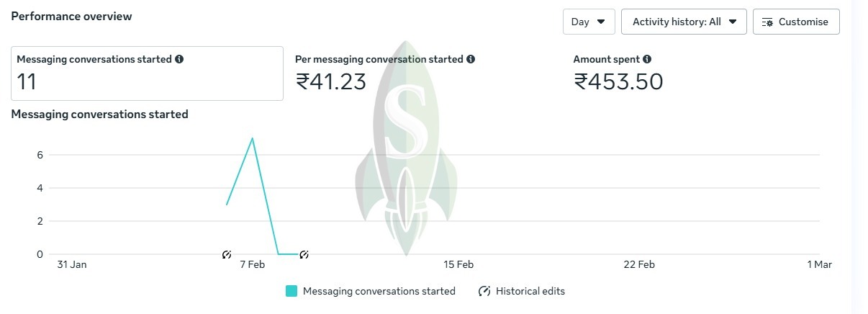Click the 31 Jan date axis label
The height and width of the screenshot is (314, 868).
coord(72,265)
